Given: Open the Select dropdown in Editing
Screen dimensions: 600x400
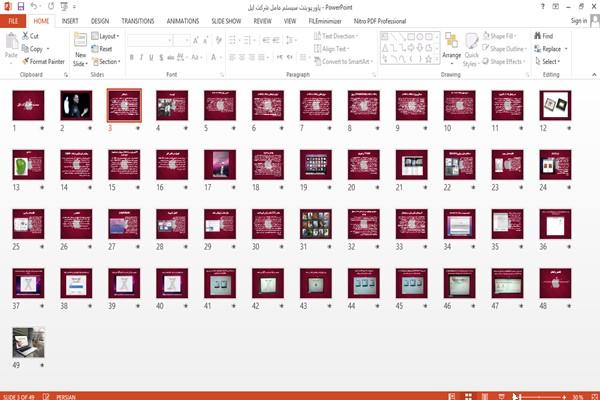Looking at the screenshot, I should [x=548, y=61].
